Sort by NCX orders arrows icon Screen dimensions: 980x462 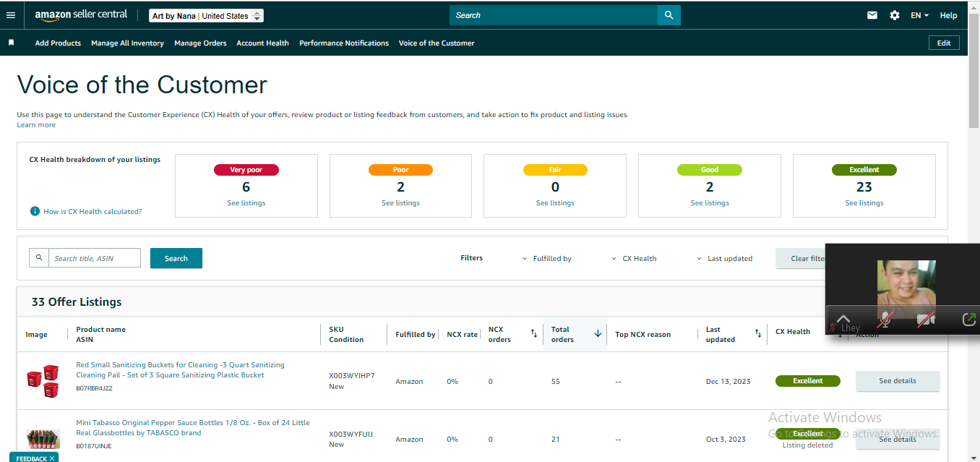(x=534, y=333)
